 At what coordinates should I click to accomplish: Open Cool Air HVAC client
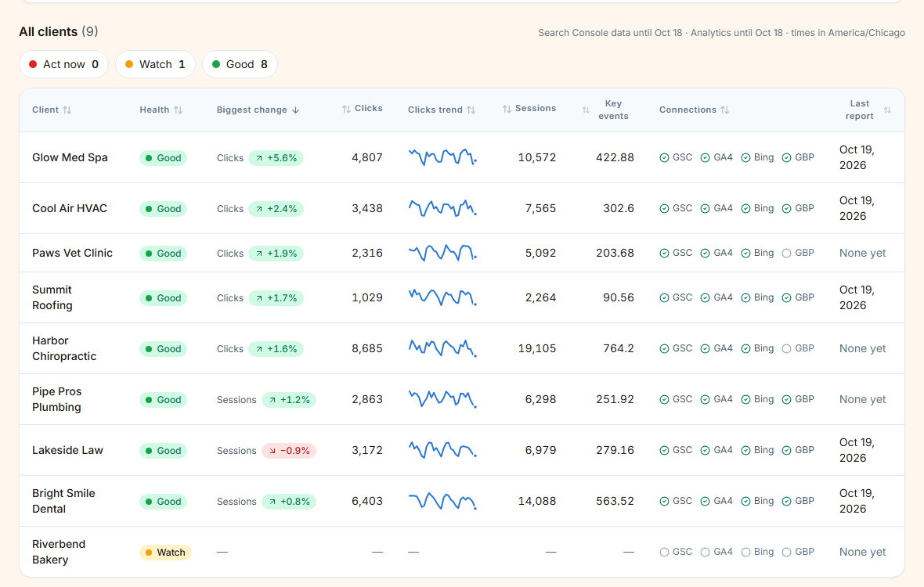click(x=70, y=208)
